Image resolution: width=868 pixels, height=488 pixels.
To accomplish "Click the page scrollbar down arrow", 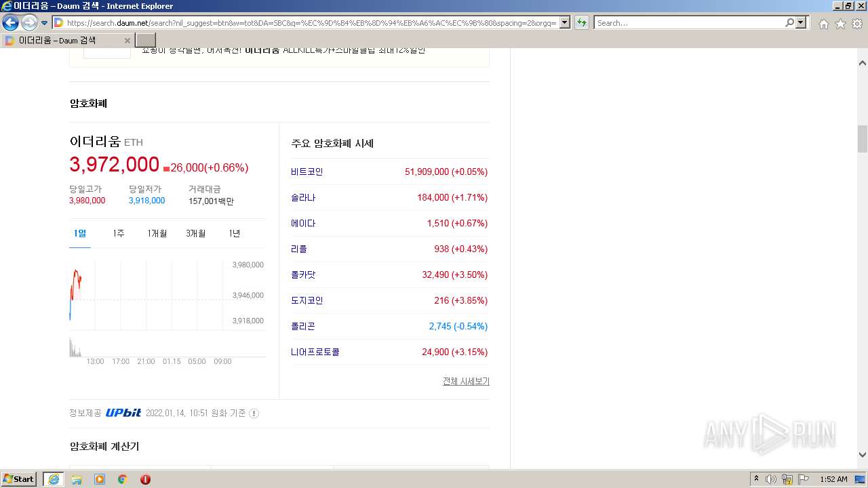I will coord(863,455).
